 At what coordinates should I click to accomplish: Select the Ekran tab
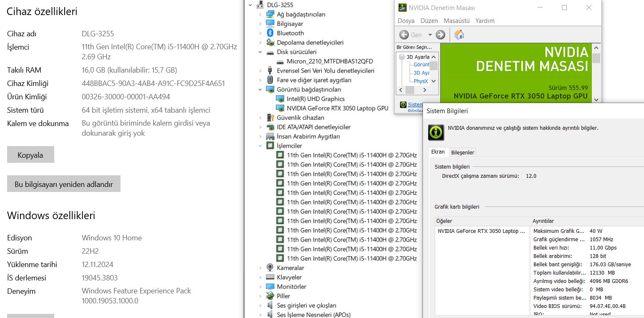(x=438, y=152)
